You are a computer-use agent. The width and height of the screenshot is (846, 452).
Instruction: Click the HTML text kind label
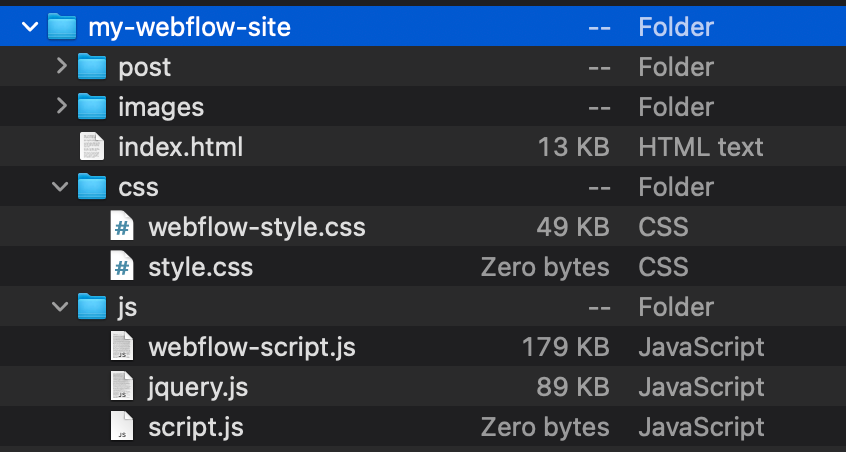point(701,147)
